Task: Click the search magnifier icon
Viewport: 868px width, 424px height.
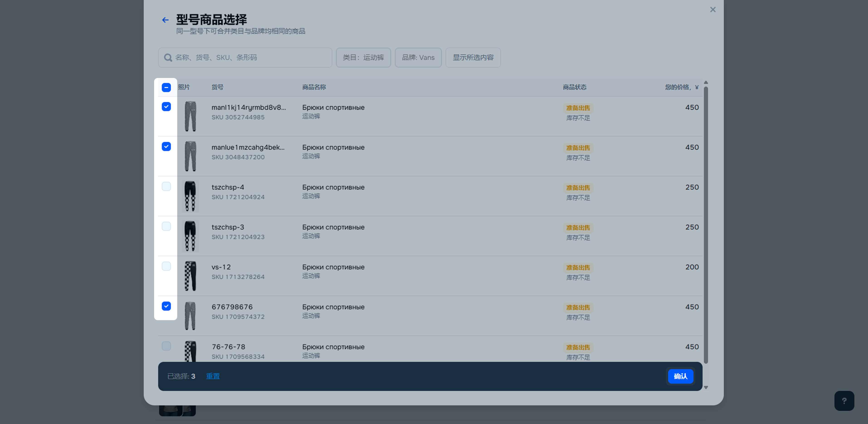Action: 168,58
